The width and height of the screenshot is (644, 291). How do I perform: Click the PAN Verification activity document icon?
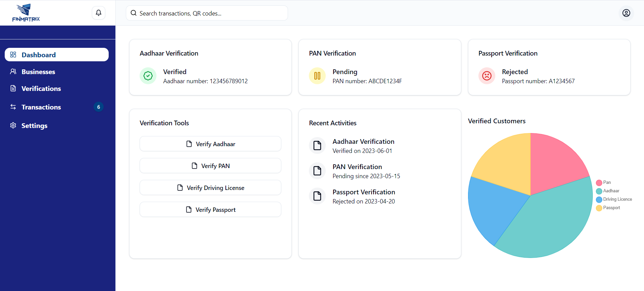click(x=317, y=171)
